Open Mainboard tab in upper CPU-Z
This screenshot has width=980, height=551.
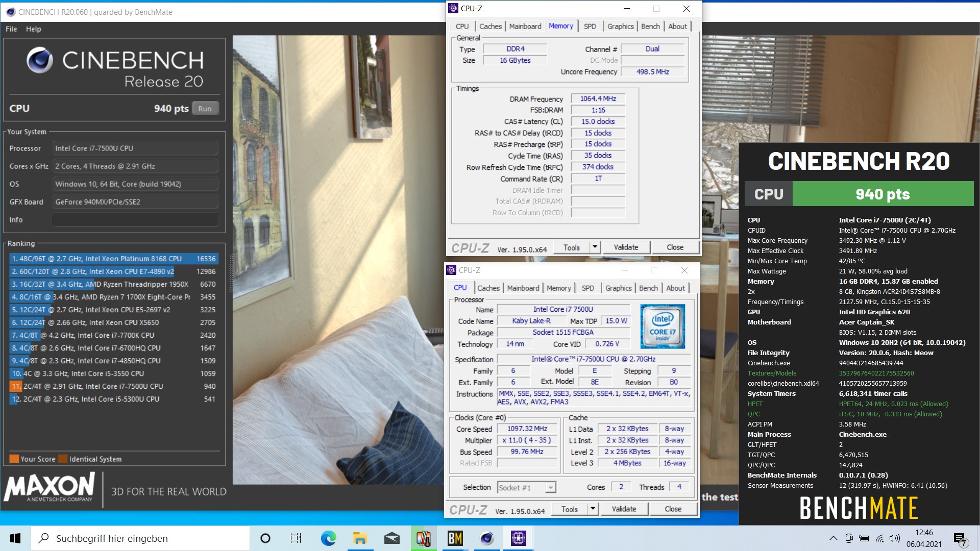click(x=525, y=27)
